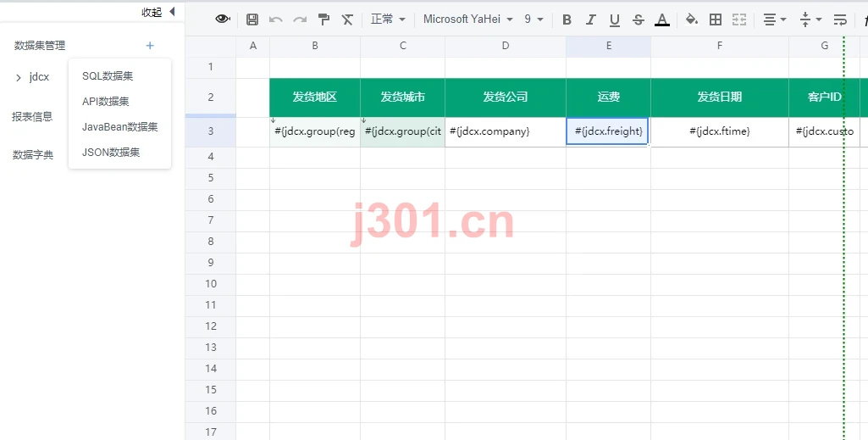Viewport: 868px width, 440px height.
Task: Open the 数据集管理 section
Action: point(40,46)
